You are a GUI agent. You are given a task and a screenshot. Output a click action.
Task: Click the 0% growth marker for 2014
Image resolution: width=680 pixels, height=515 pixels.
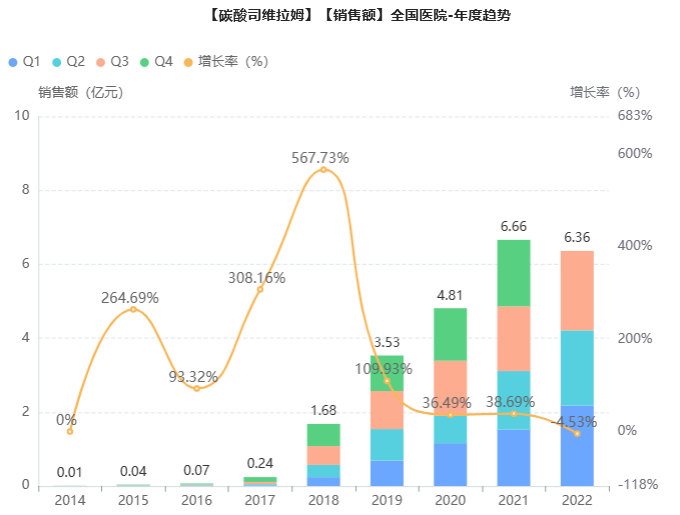coord(70,431)
